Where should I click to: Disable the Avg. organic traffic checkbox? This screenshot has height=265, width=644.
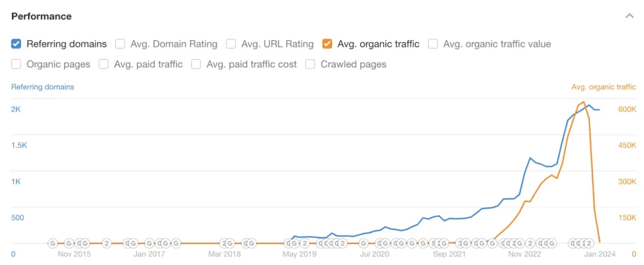click(327, 43)
